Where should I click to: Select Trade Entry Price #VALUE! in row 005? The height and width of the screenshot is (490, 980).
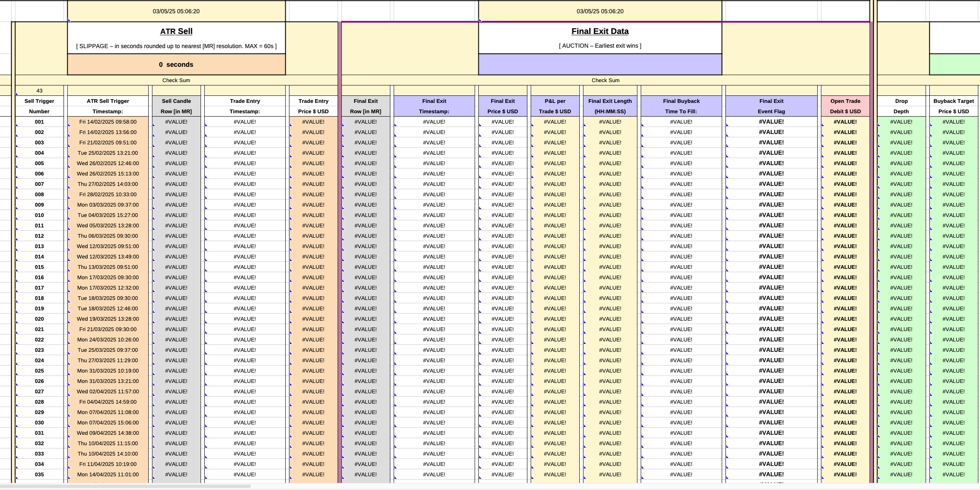313,163
